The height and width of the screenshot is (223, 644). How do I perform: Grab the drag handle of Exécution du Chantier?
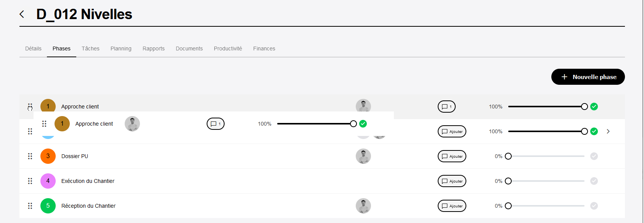click(30, 181)
